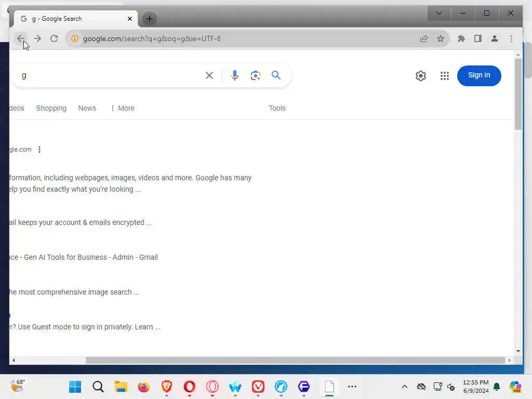The height and width of the screenshot is (399, 532).
Task: Click the left arrow of horizontal scrollbar
Action: (x=14, y=361)
